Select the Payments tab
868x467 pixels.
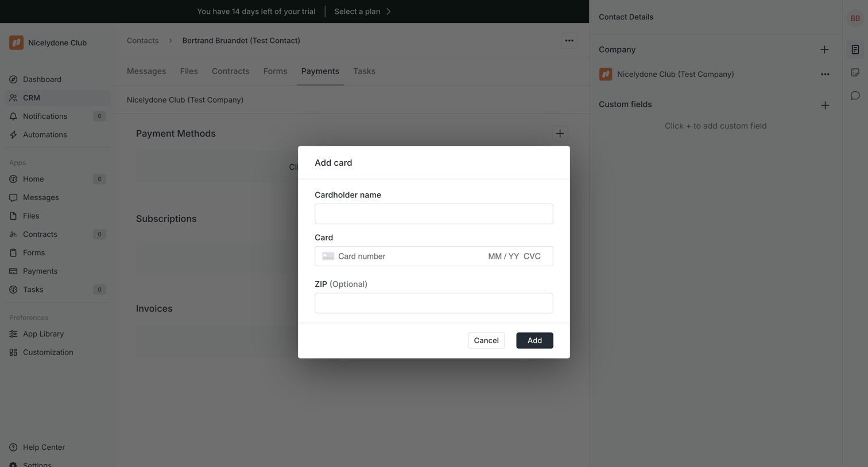coord(320,71)
